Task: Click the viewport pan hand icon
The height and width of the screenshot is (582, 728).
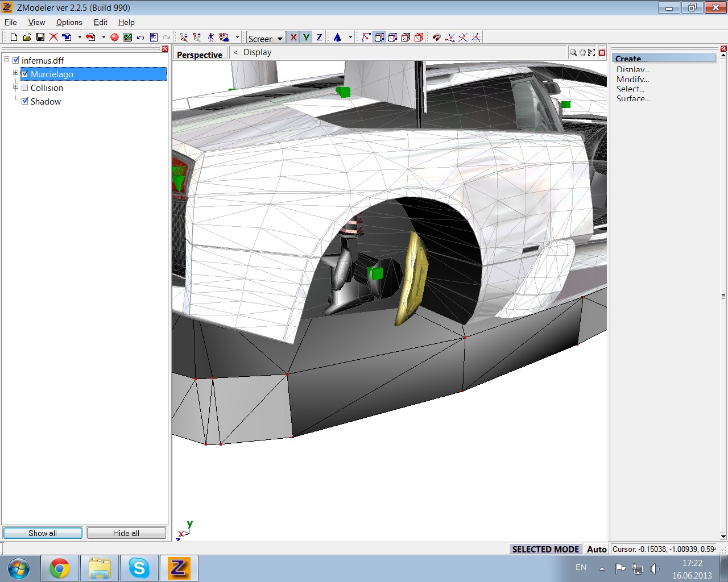Action: (582, 52)
